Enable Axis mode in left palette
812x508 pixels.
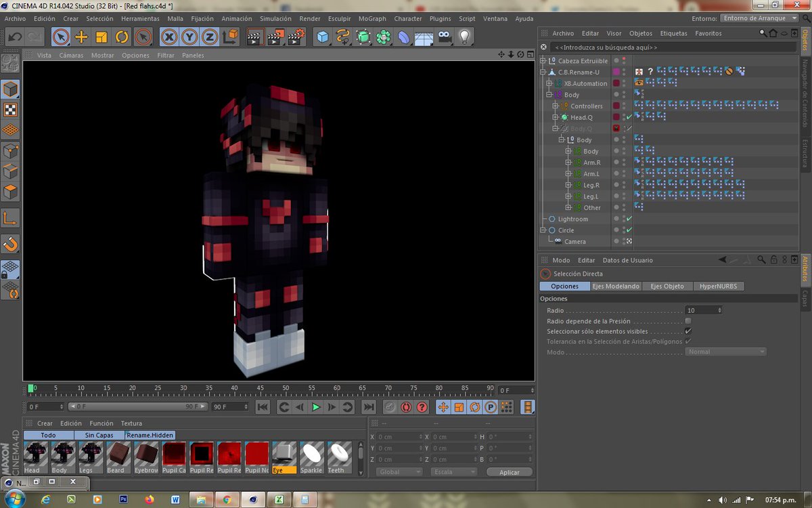[x=10, y=218]
